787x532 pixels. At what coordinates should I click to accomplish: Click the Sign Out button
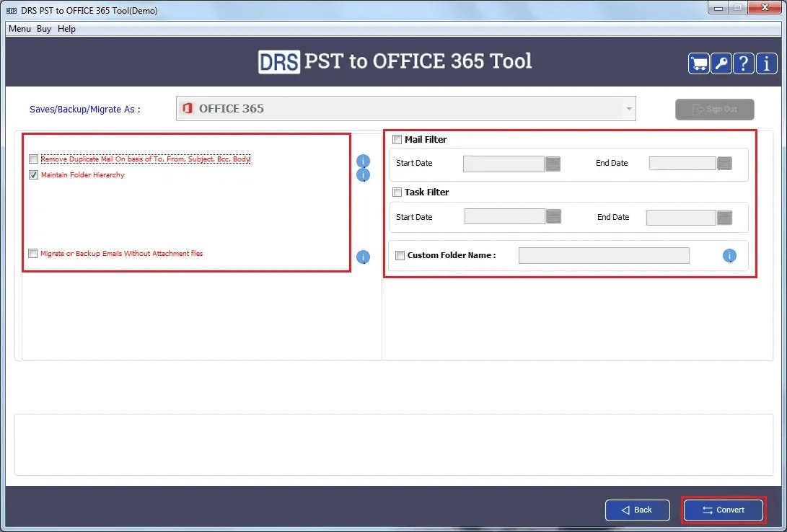715,110
